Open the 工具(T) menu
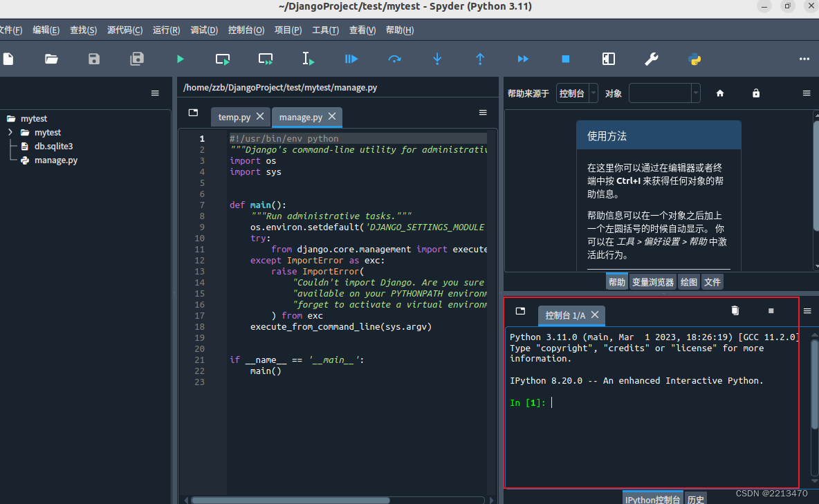Image resolution: width=819 pixels, height=504 pixels. [325, 30]
